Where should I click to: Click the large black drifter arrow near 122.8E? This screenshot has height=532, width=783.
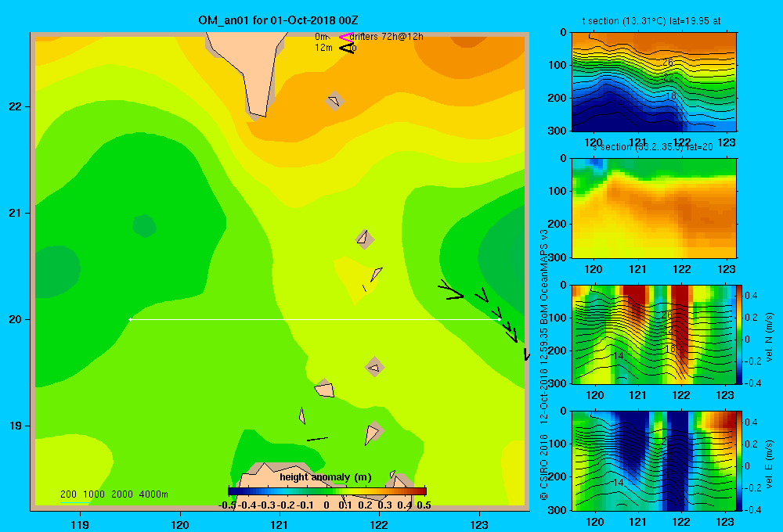(451, 290)
